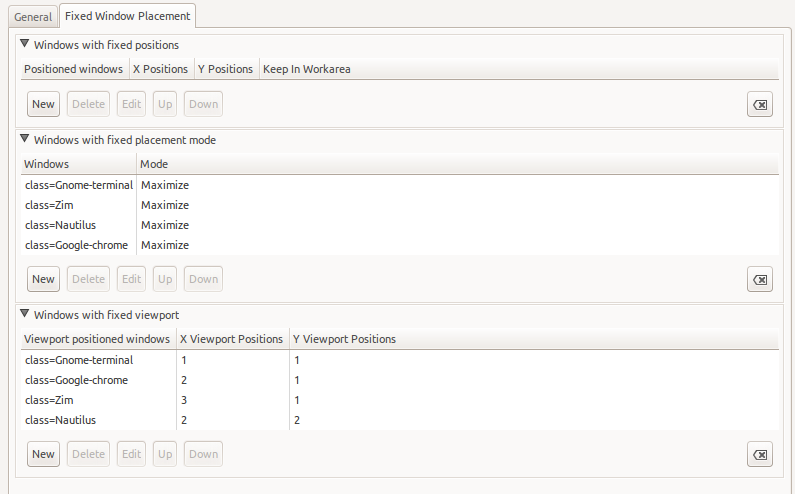This screenshot has height=494, width=795.
Task: Collapse Windows with fixed positions section
Action: [x=25, y=44]
